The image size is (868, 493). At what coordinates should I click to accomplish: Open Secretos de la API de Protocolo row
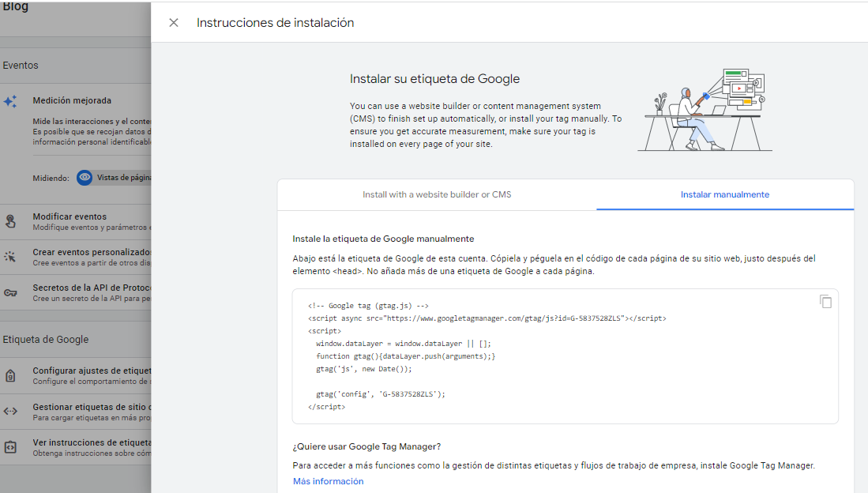[75, 292]
